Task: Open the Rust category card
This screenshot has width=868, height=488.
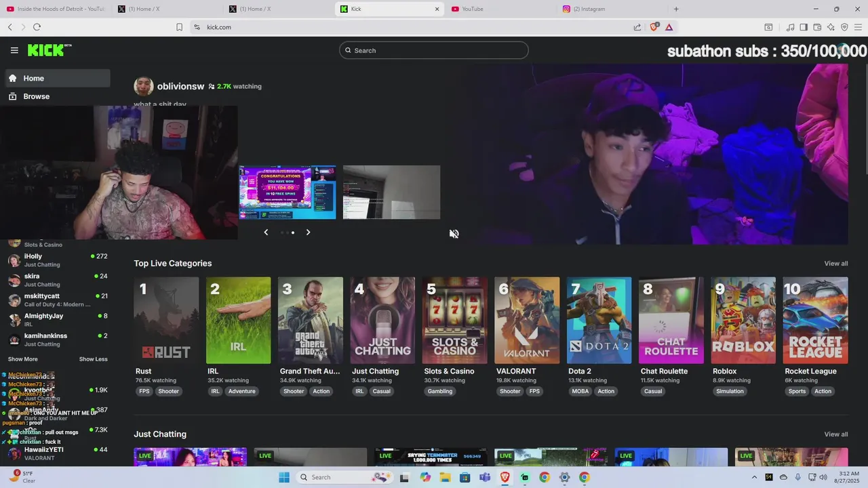Action: tap(166, 321)
